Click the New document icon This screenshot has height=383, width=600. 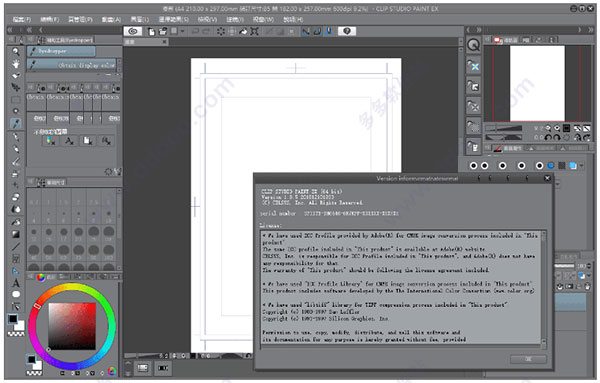coord(152,31)
